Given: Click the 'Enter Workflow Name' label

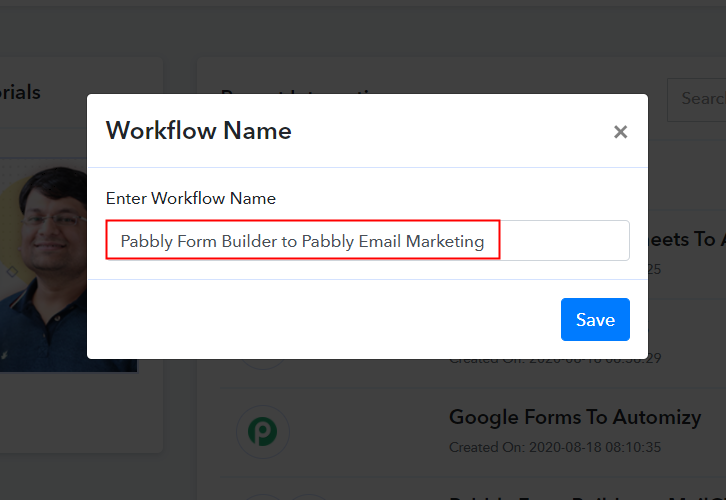Looking at the screenshot, I should coord(191,198).
